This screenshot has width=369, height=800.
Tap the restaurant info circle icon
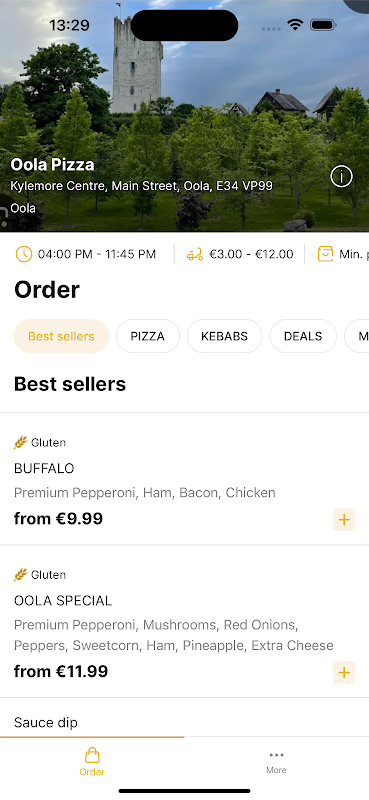pyautogui.click(x=341, y=177)
